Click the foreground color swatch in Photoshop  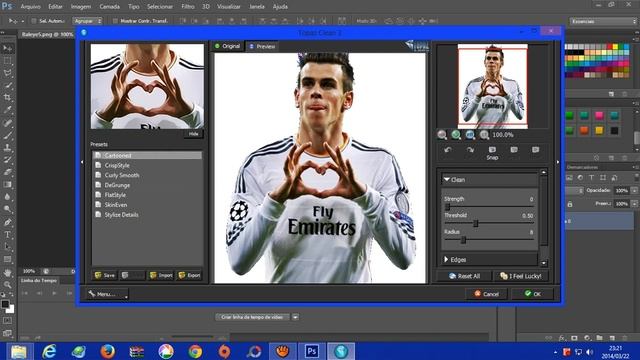click(x=5, y=304)
